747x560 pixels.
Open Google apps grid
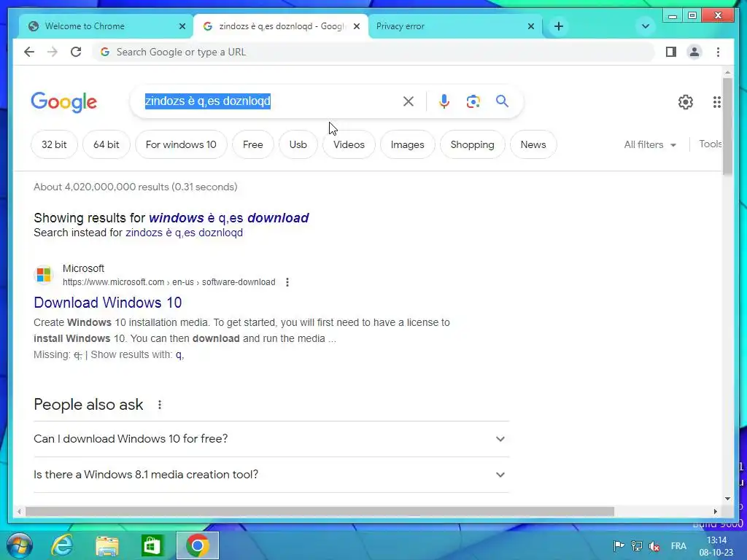click(x=716, y=102)
